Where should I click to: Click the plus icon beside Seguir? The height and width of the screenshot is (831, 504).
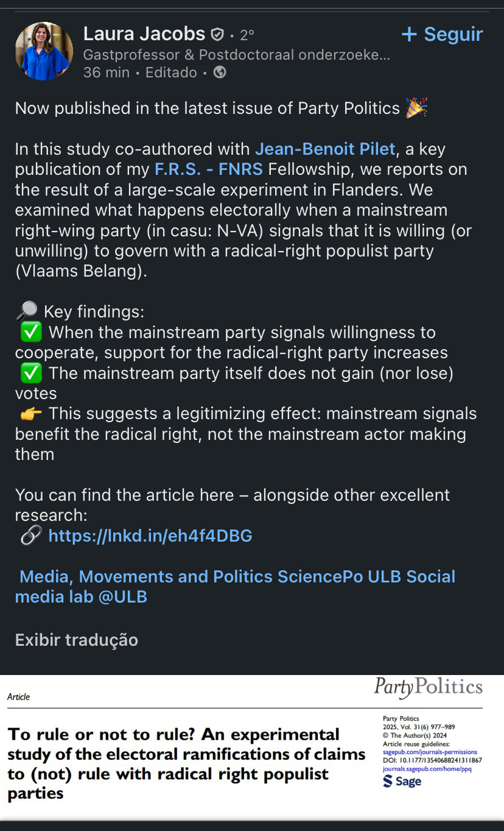pyautogui.click(x=409, y=34)
